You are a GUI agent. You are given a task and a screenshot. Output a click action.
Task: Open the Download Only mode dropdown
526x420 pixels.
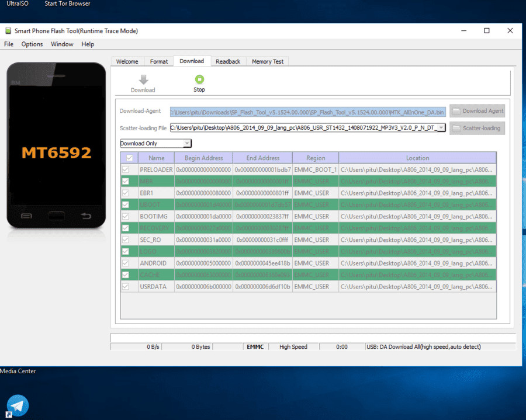point(155,144)
